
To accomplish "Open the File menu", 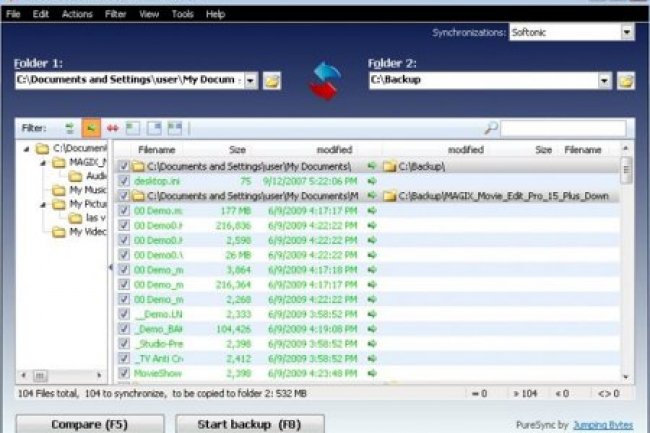I will click(x=13, y=14).
